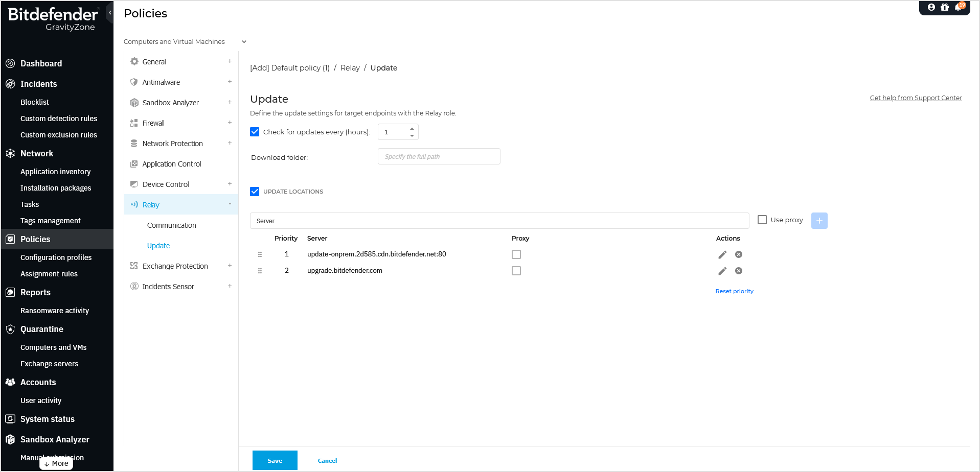
Task: Collapse the Relay section minus sign
Action: (230, 204)
